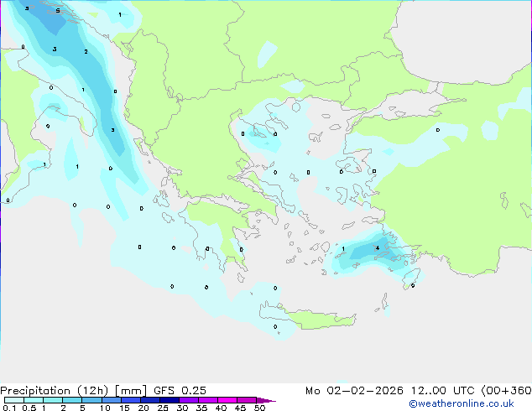Click the 25–30 mm legend color swatch

click(169, 400)
